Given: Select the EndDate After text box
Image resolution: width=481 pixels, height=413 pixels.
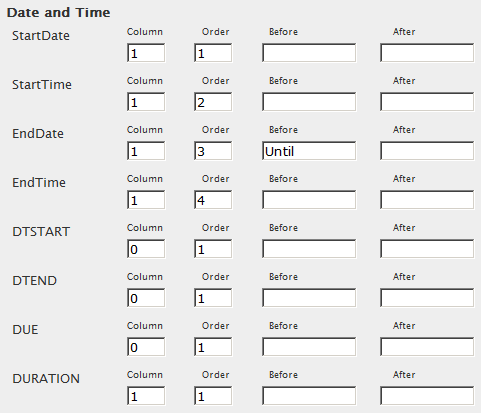Looking at the screenshot, I should 427,151.
